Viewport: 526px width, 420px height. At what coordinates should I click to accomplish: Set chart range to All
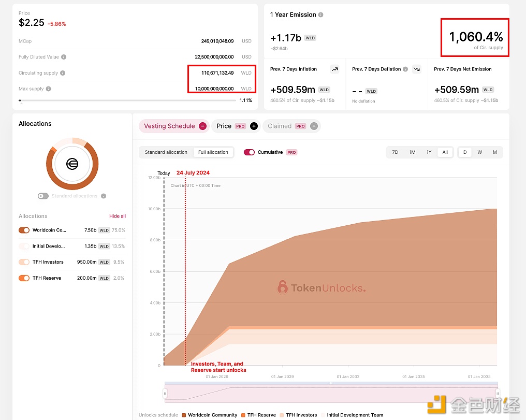(445, 152)
